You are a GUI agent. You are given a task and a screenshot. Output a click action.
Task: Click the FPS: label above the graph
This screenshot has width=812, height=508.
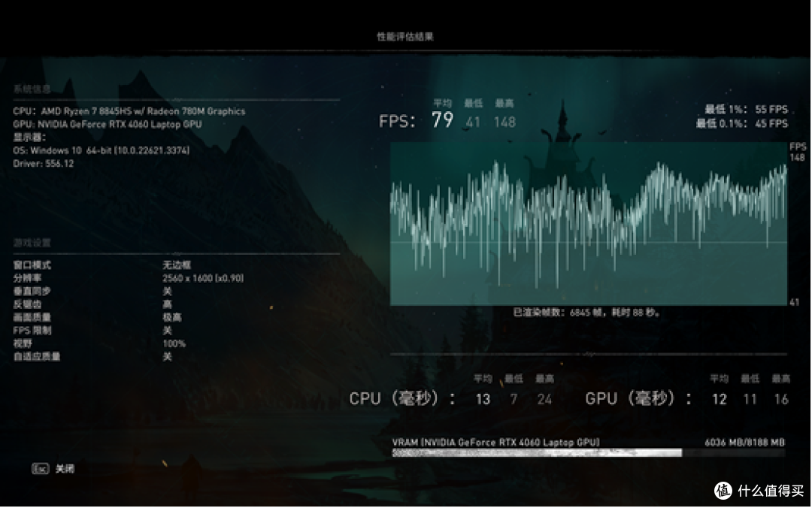[x=397, y=121]
